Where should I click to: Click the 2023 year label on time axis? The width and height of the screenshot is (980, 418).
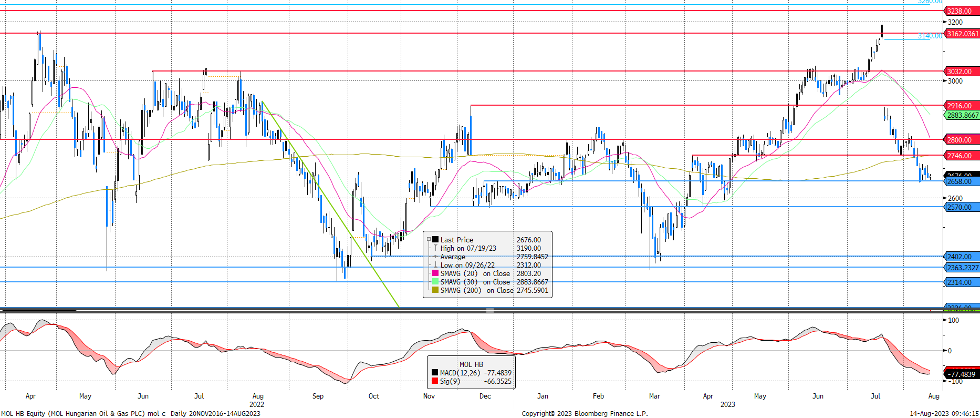click(727, 404)
